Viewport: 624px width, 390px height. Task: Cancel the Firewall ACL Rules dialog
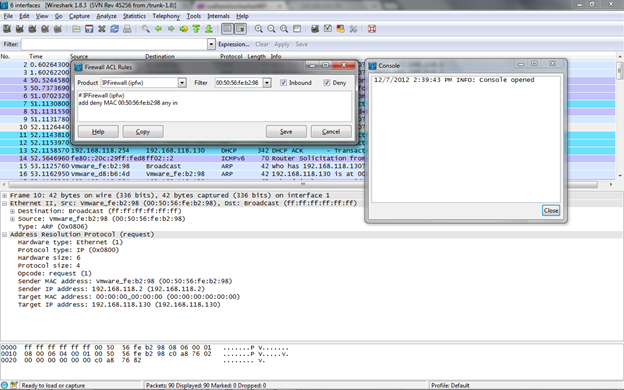point(331,132)
